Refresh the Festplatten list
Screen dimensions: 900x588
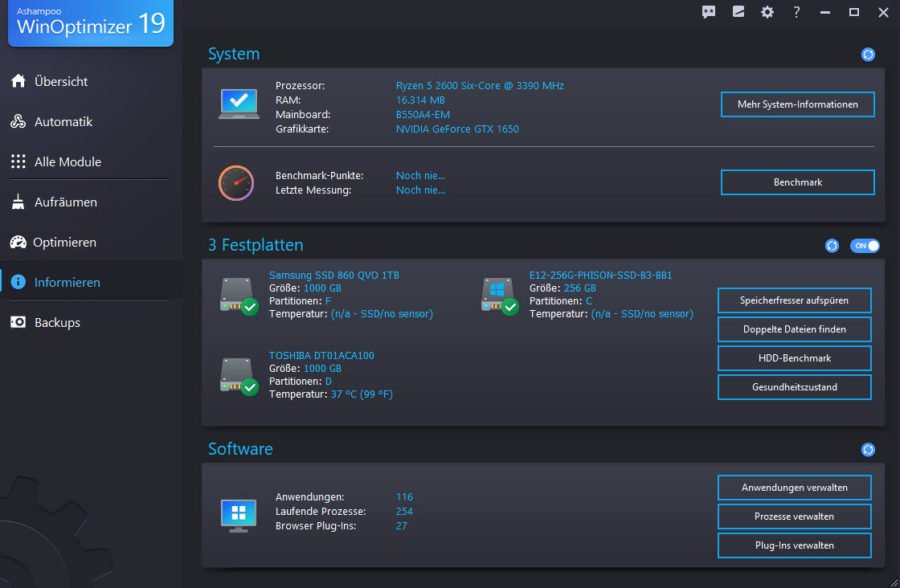[x=832, y=244]
